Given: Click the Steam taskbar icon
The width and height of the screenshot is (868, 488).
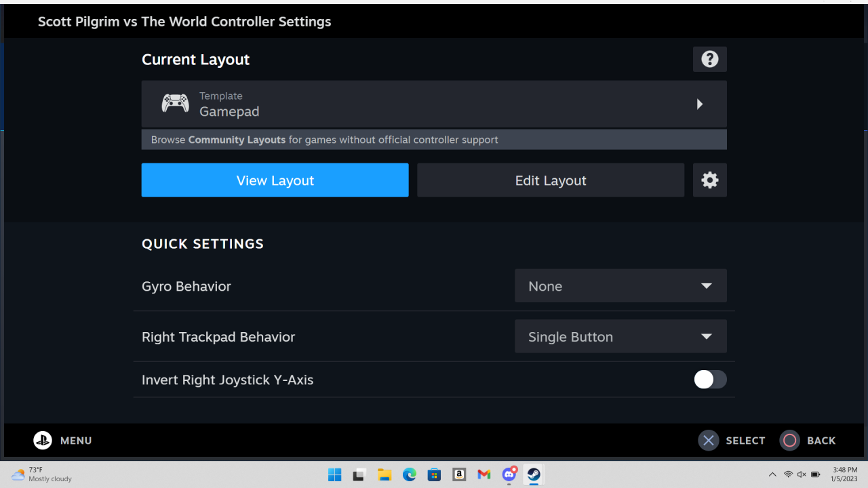Looking at the screenshot, I should tap(534, 474).
